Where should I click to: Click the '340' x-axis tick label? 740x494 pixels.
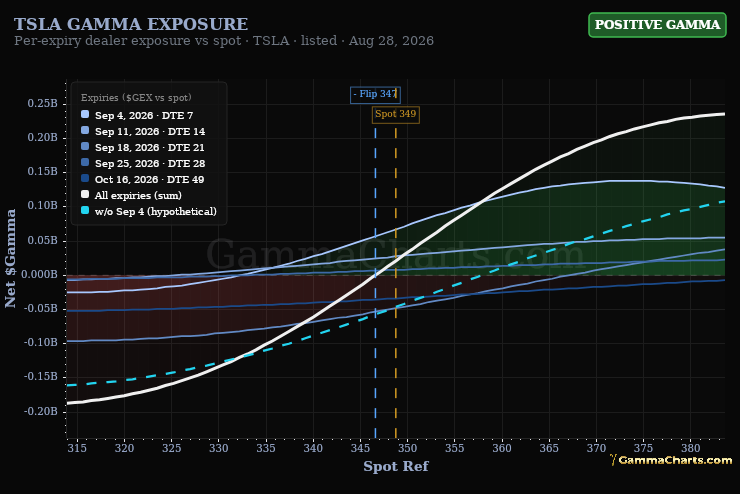313,448
